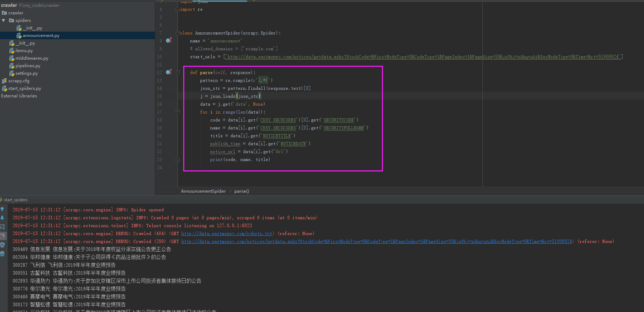
Task: Click console row starting with 300776
Action: coord(69,289)
